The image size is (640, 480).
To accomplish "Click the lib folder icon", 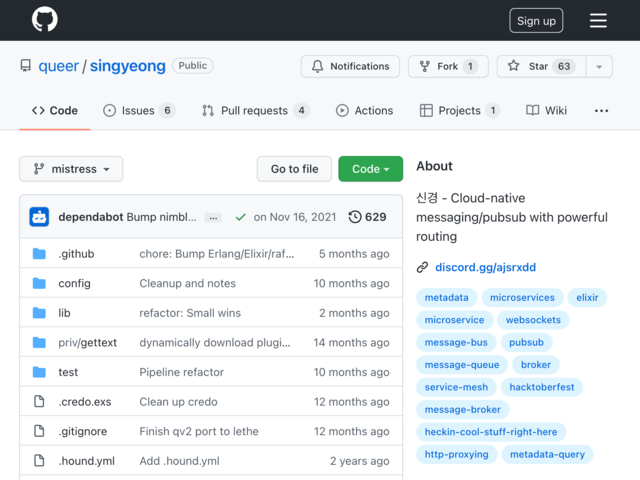I will pos(39,313).
